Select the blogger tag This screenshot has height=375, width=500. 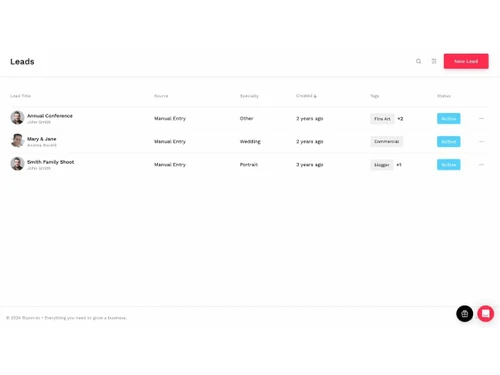pos(382,165)
